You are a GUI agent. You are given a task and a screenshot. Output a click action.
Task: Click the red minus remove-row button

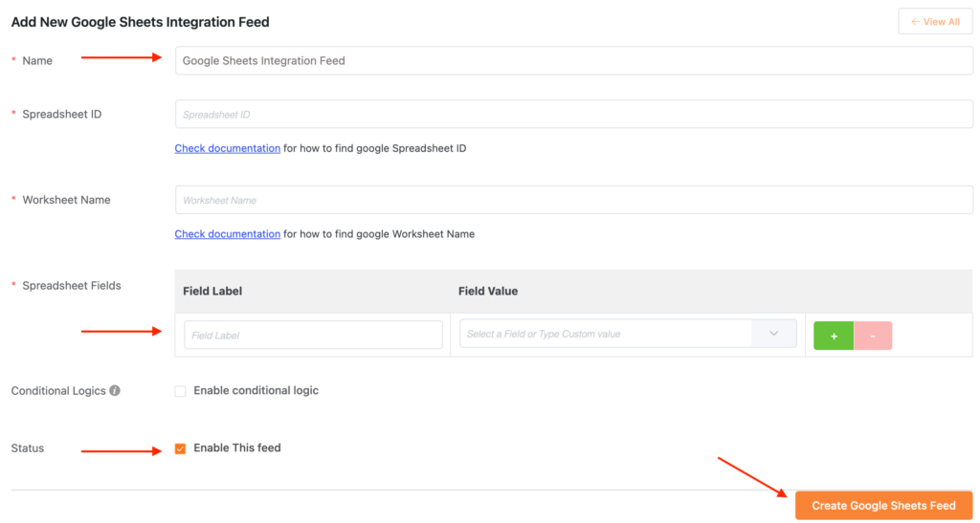pyautogui.click(x=873, y=336)
